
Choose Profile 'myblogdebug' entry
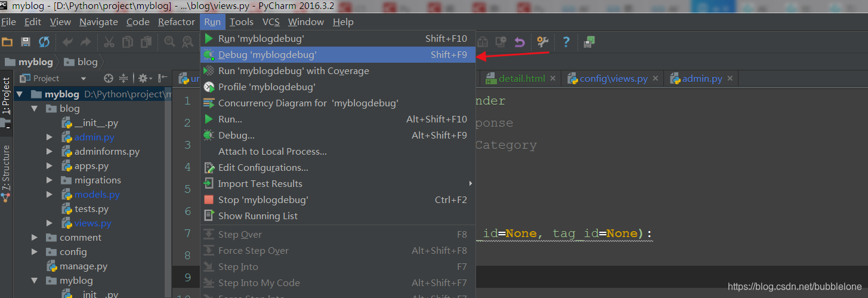click(338, 87)
